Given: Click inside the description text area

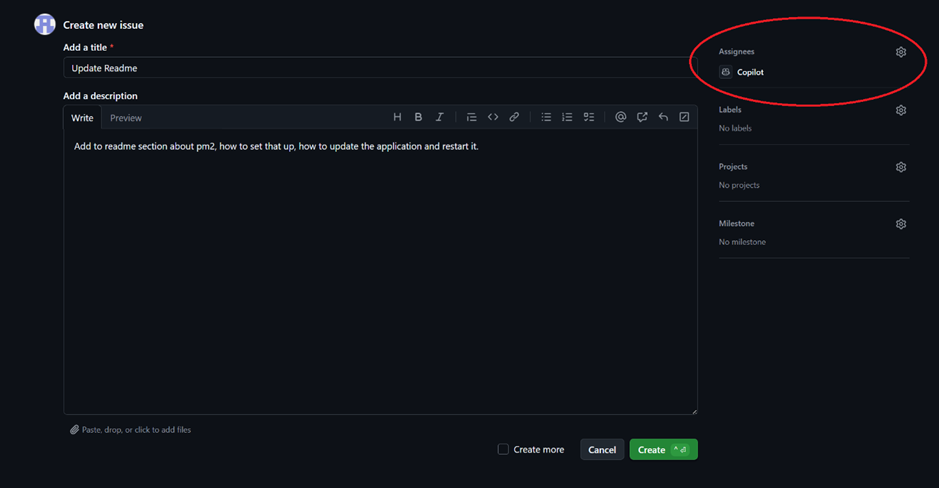Looking at the screenshot, I should [x=380, y=271].
